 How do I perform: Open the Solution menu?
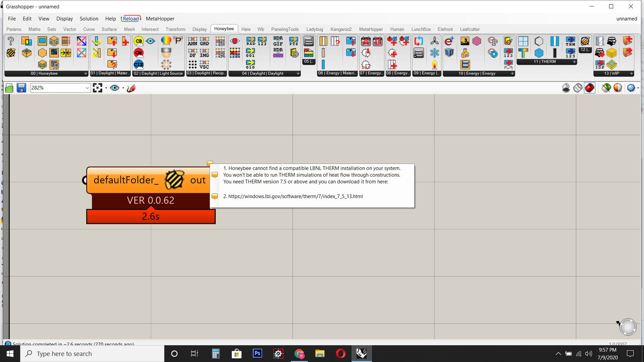(89, 19)
